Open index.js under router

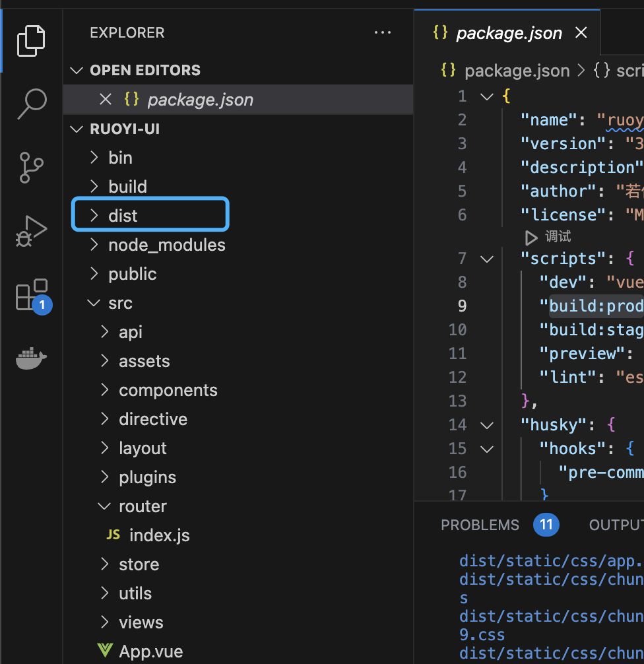(x=159, y=535)
